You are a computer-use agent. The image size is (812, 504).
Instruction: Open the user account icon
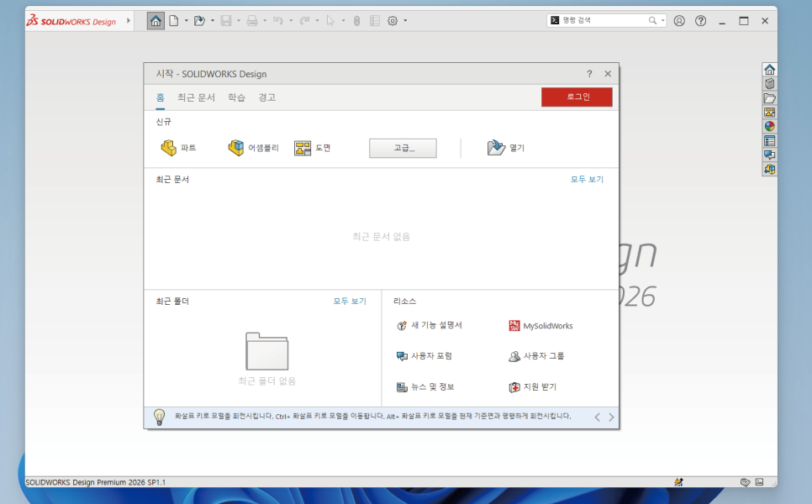point(679,21)
